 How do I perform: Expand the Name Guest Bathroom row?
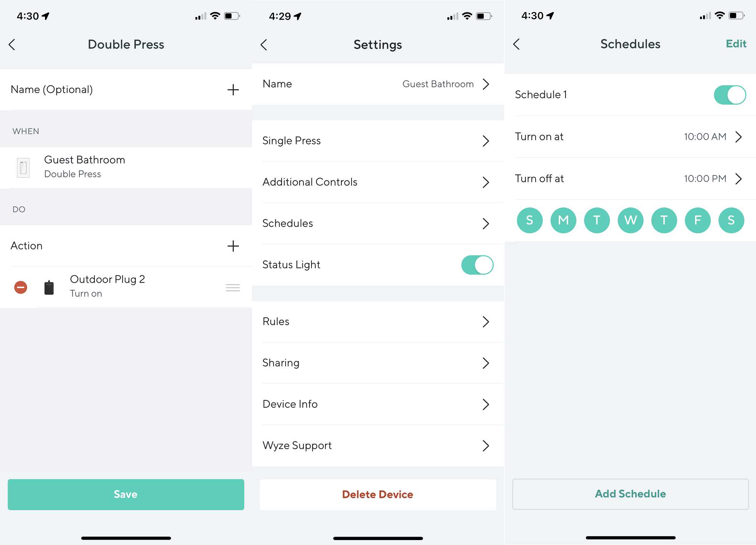point(378,84)
